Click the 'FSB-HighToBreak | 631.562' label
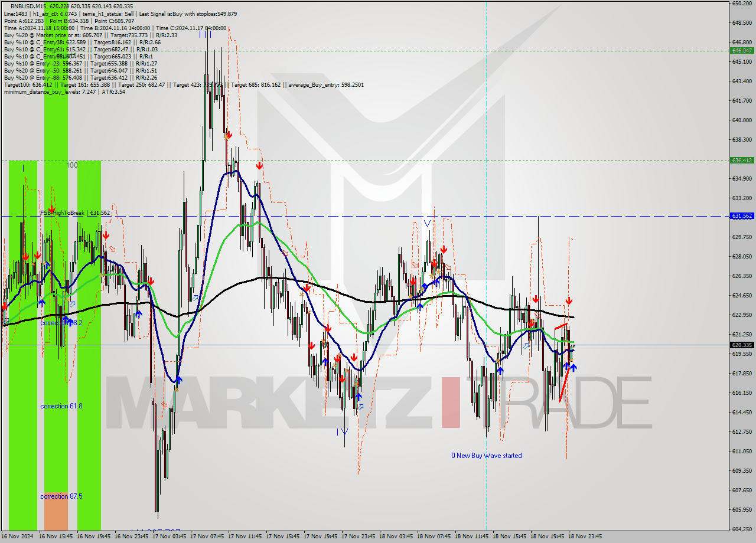The height and width of the screenshot is (543, 756). click(75, 213)
